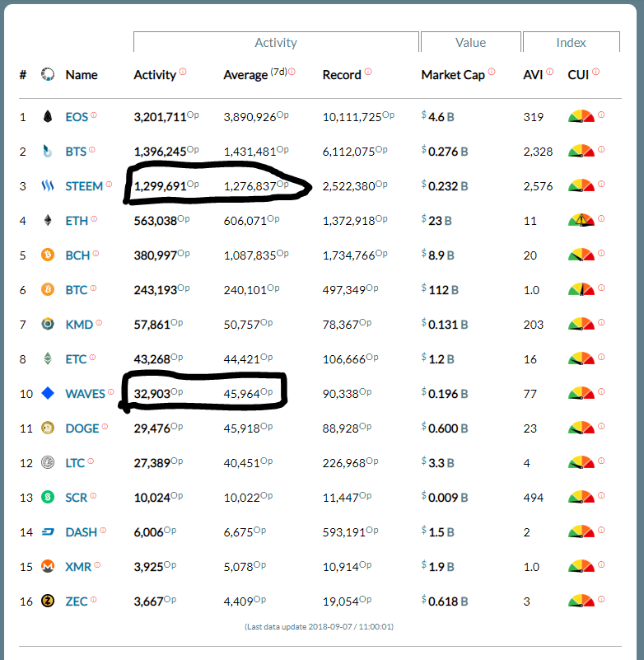Image resolution: width=644 pixels, height=660 pixels.
Task: Click the logo icon in header row
Action: click(x=48, y=74)
